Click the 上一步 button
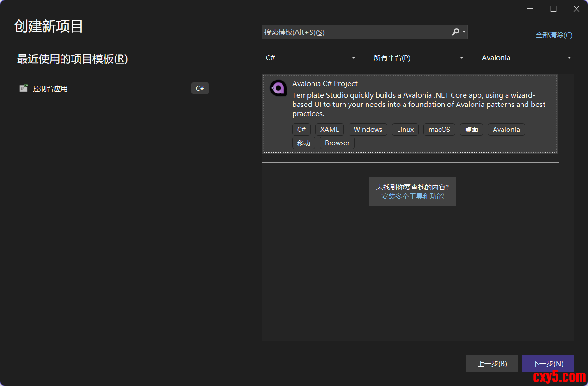Image resolution: width=588 pixels, height=386 pixels. [492, 363]
